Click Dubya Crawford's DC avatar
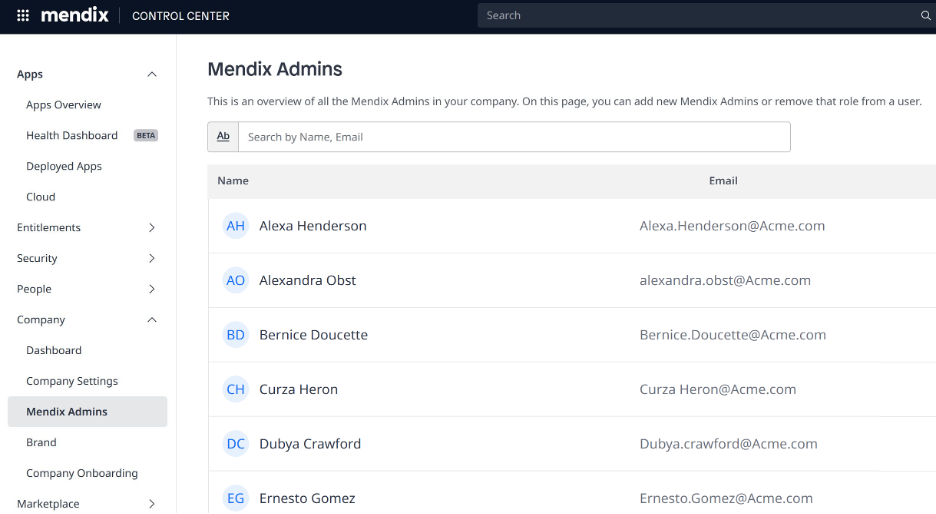Viewport: 936px width, 514px height. coord(235,444)
